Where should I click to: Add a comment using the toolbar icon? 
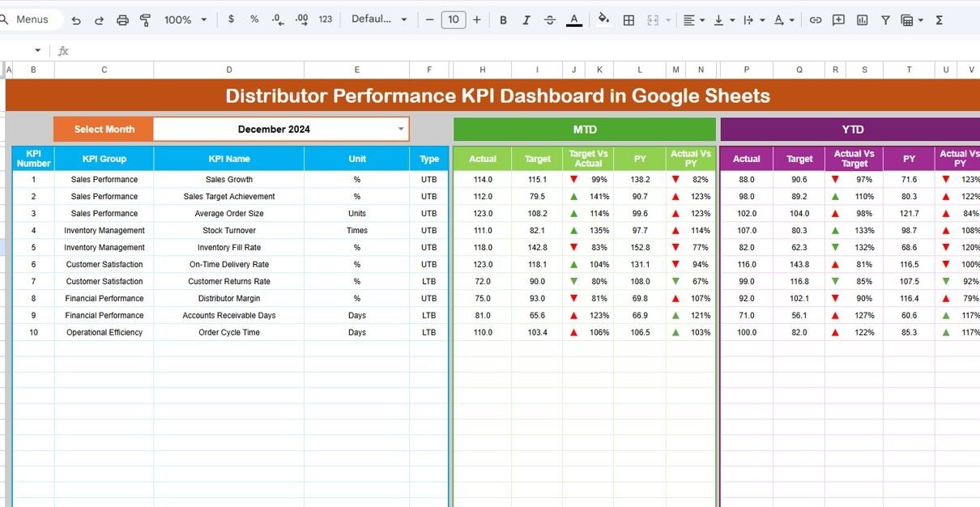click(x=838, y=19)
